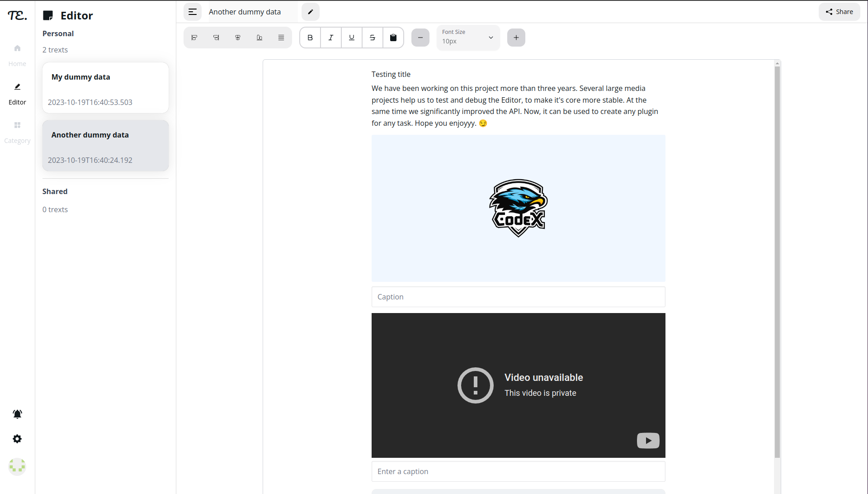This screenshot has height=494, width=868.
Task: Click the align left icon
Action: [194, 38]
